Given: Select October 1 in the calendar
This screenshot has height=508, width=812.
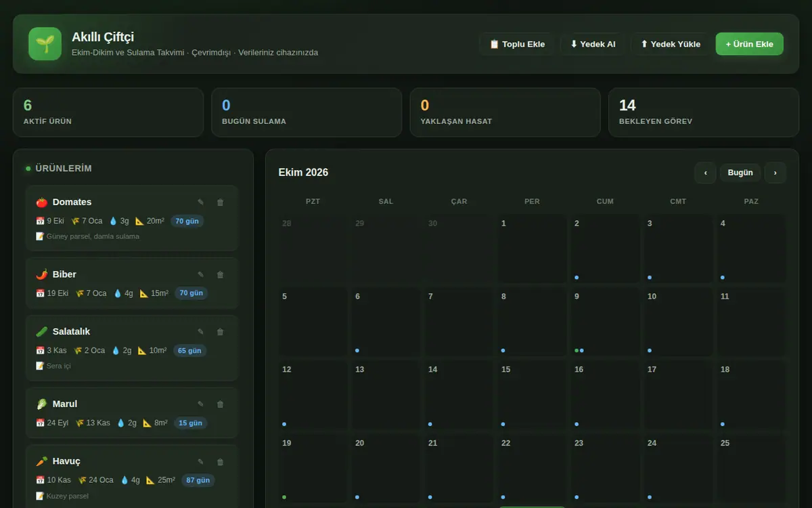Looking at the screenshot, I should pos(533,249).
